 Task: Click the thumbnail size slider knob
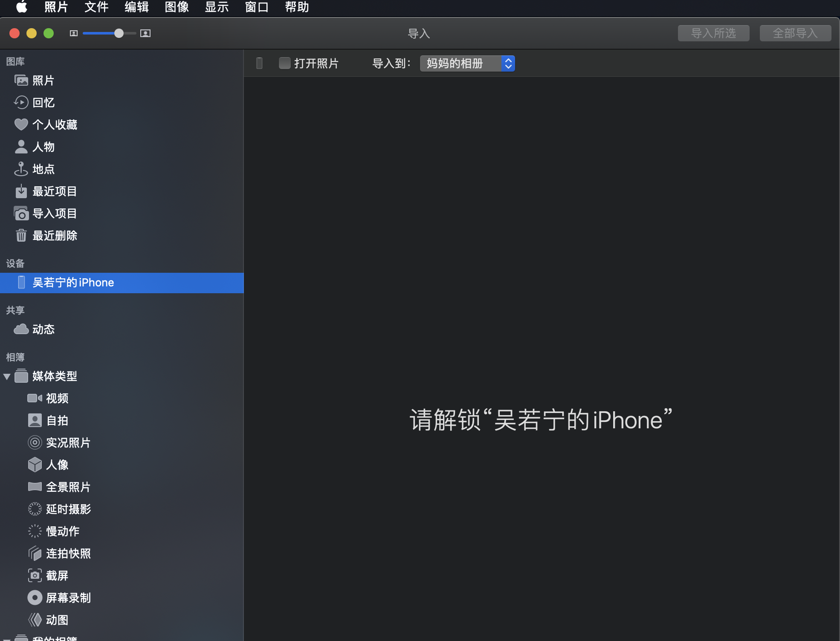coord(119,33)
